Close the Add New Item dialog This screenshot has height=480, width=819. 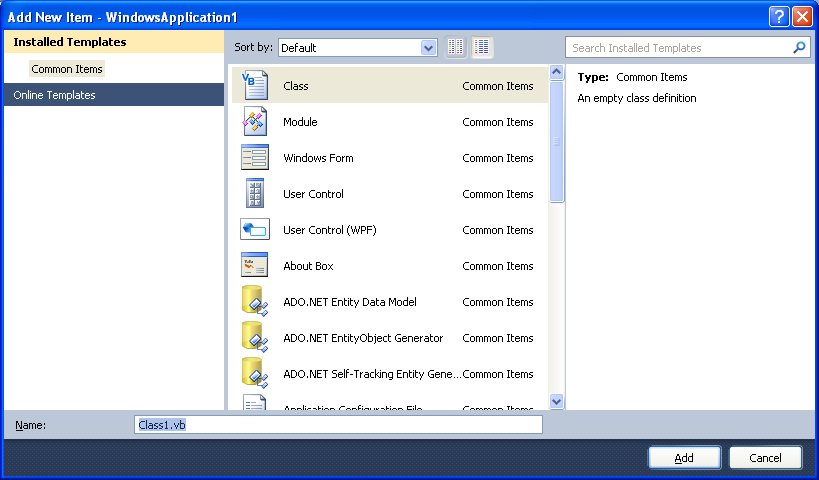click(x=802, y=17)
